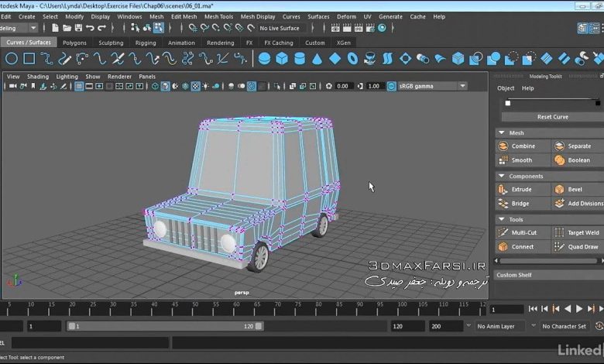Screen dimensions: 604x364
Task: Select the NURBS square shelf icon
Action: (29, 59)
